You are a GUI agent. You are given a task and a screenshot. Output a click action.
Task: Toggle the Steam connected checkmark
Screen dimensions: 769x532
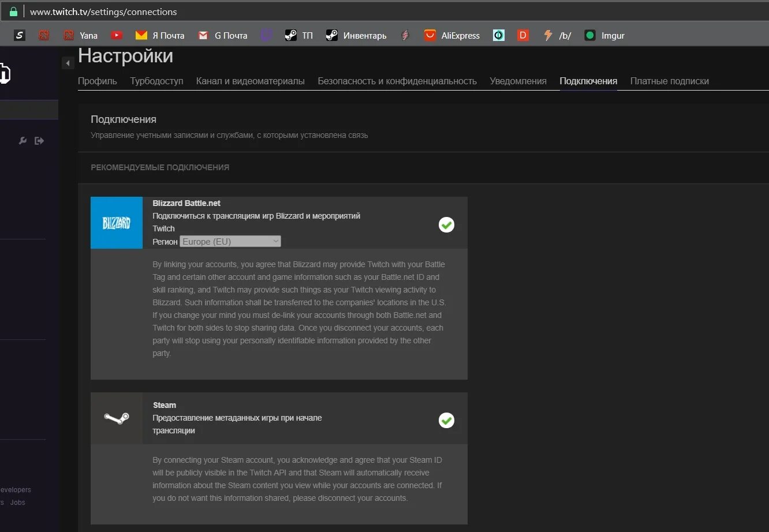(x=446, y=420)
